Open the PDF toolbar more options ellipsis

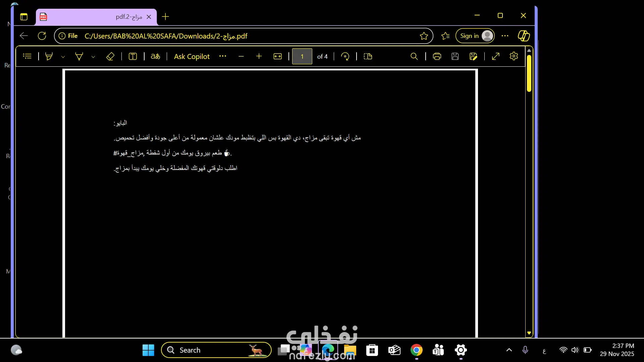pos(223,56)
